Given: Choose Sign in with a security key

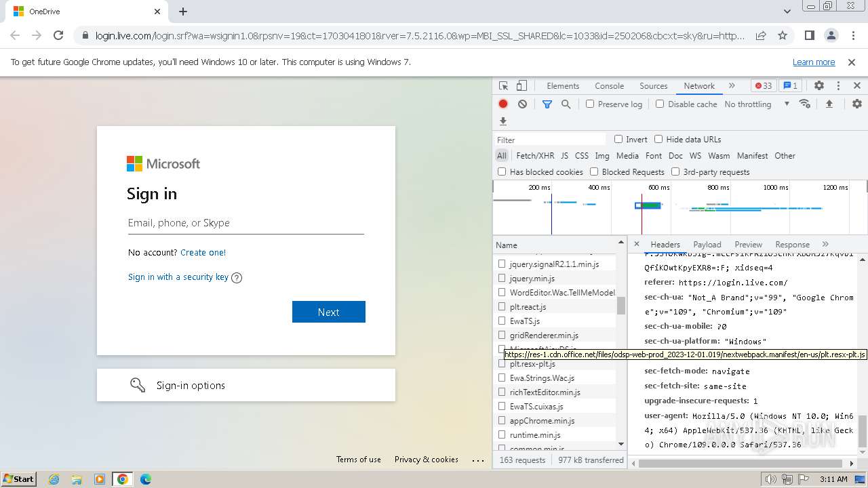Looking at the screenshot, I should [x=178, y=277].
